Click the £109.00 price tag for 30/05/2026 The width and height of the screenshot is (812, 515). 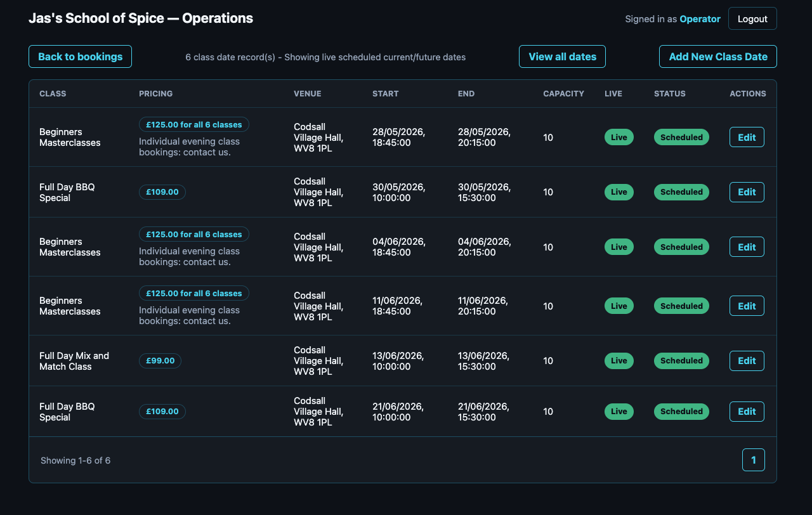162,192
